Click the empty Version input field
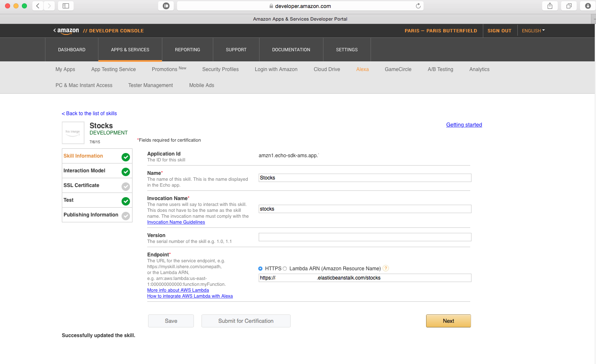 pyautogui.click(x=365, y=237)
